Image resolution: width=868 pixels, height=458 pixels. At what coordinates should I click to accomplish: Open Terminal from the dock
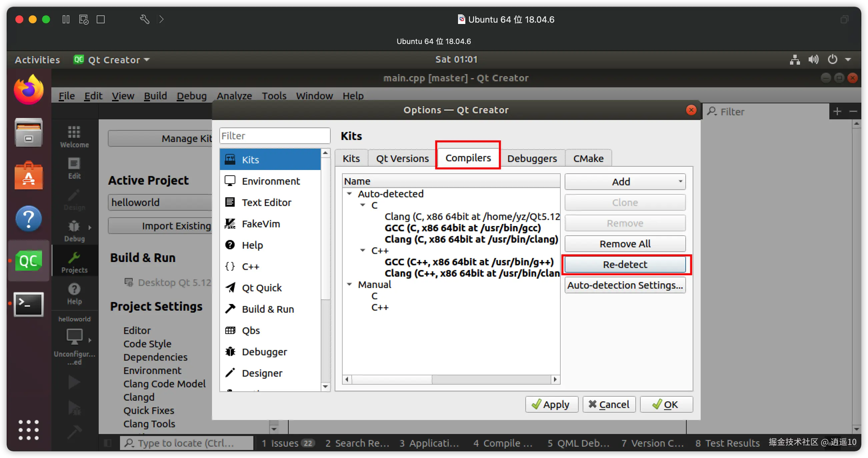click(x=29, y=304)
